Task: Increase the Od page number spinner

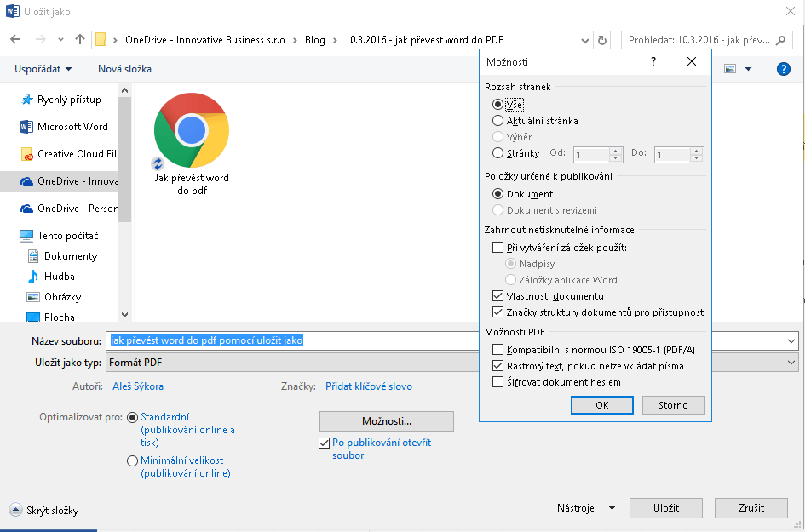Action: (x=616, y=151)
